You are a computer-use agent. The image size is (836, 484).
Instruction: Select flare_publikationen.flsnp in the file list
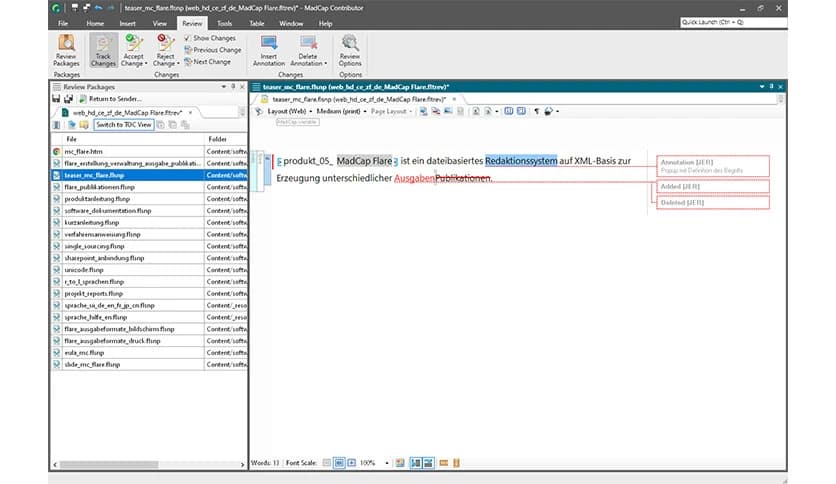tap(149, 187)
